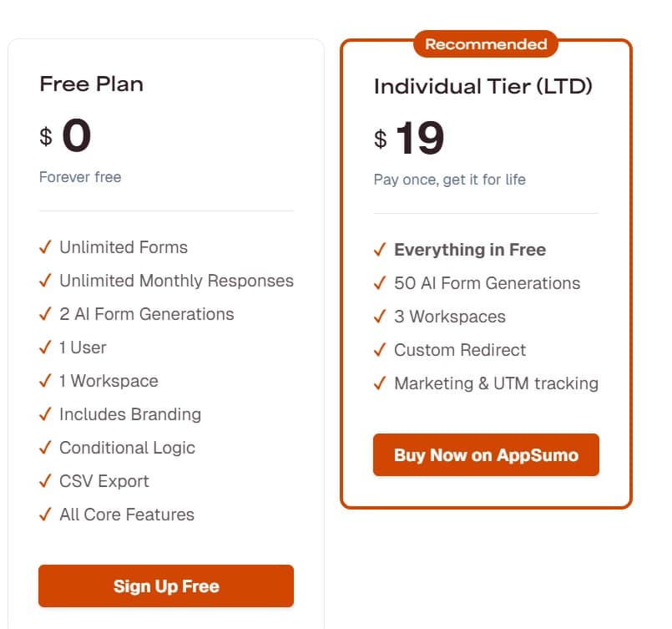Click checkmark icon beside Unlimited Forms
The width and height of the screenshot is (672, 629).
[46, 247]
